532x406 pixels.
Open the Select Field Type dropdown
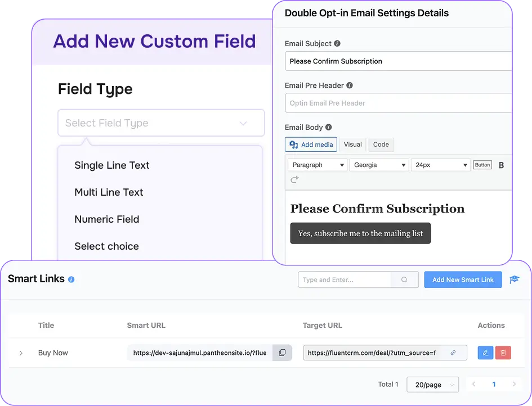161,123
